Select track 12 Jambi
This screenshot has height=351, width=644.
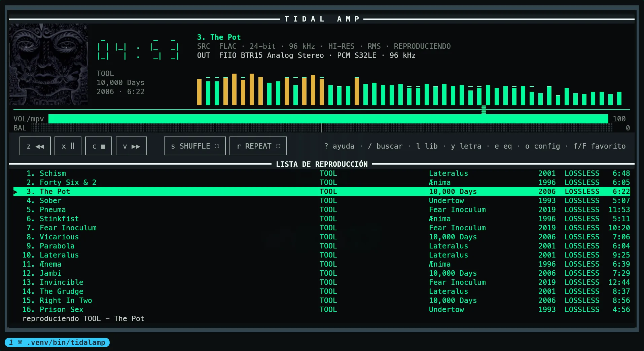point(322,273)
